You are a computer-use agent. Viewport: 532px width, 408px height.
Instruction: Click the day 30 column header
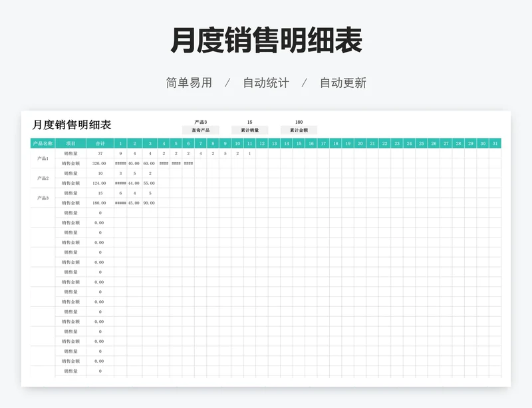point(483,143)
